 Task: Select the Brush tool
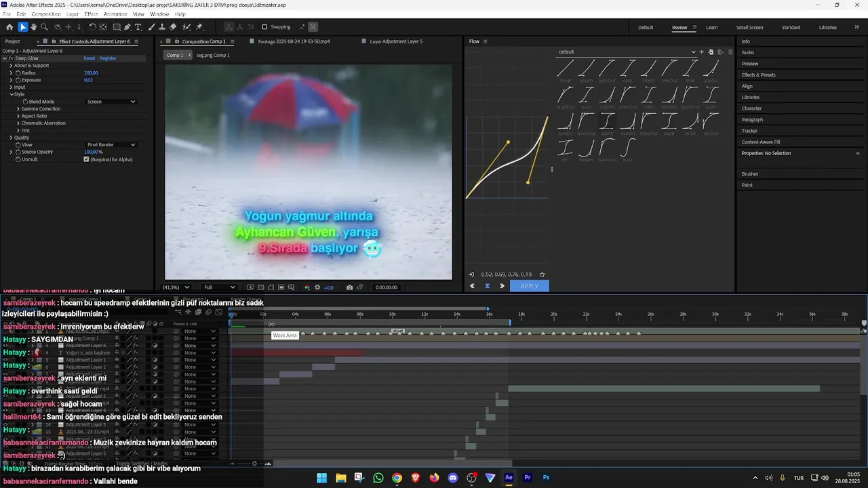(151, 27)
